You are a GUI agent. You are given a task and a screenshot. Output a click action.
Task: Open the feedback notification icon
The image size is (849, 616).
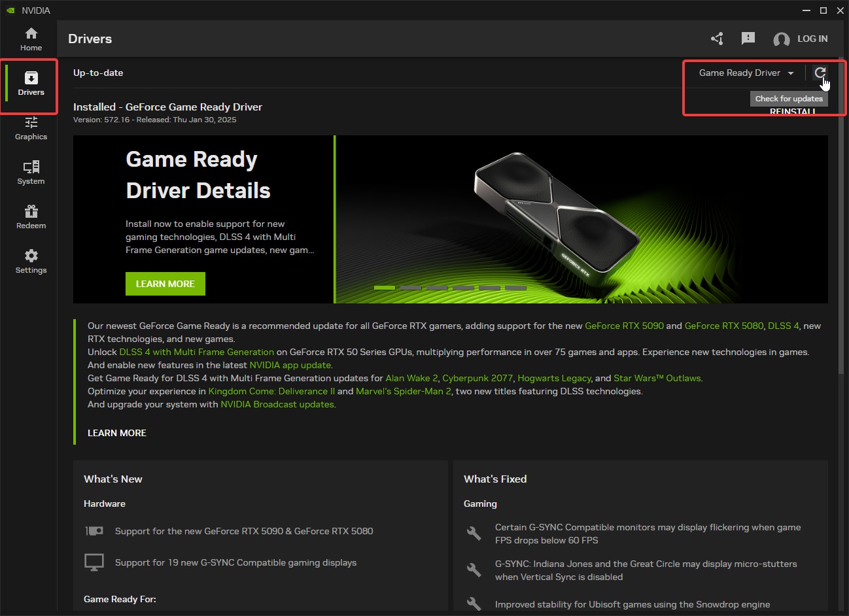[748, 39]
